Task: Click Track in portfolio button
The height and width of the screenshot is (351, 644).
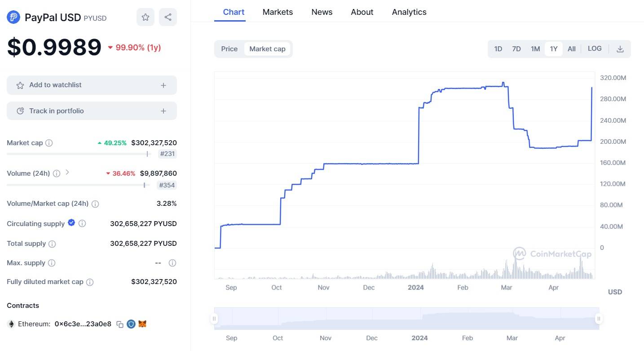Action: pos(92,111)
